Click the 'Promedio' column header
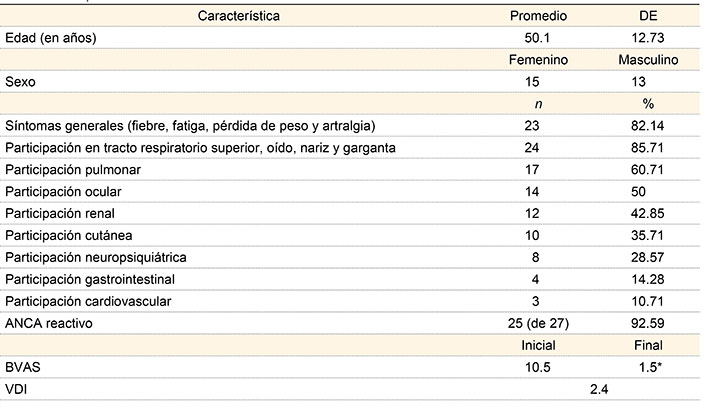 tap(538, 17)
